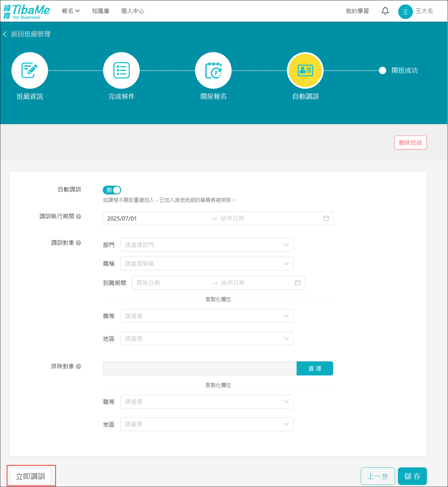448x487 pixels.
Task: Open the 開放報名 calendar step icon
Action: coord(213,71)
